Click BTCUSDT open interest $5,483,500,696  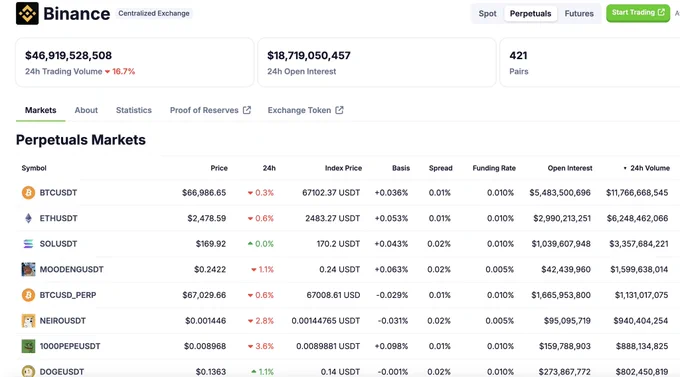coord(560,193)
